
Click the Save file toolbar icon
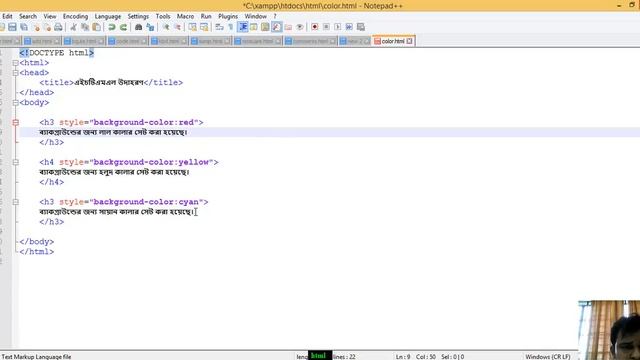coord(12,27)
